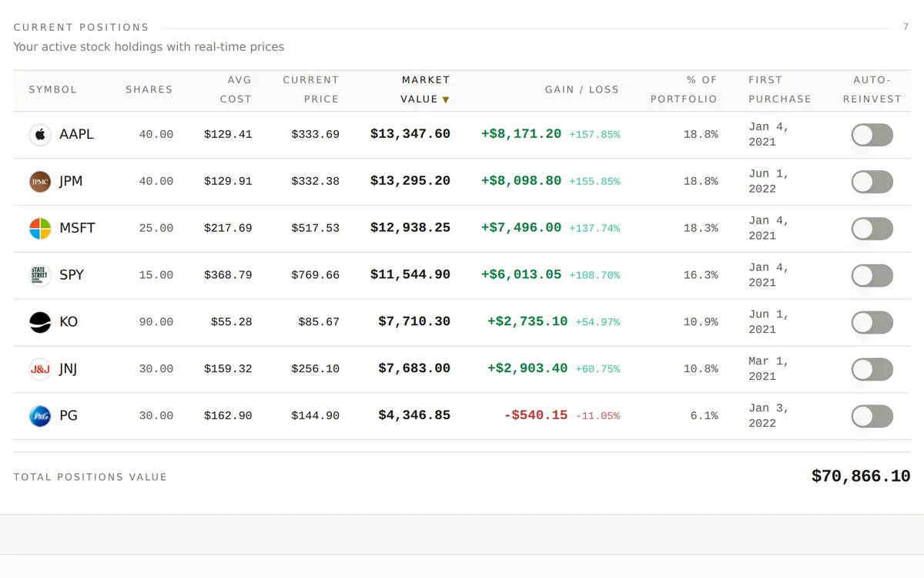Sort by Gain / Loss column header
924x578 pixels.
582,89
